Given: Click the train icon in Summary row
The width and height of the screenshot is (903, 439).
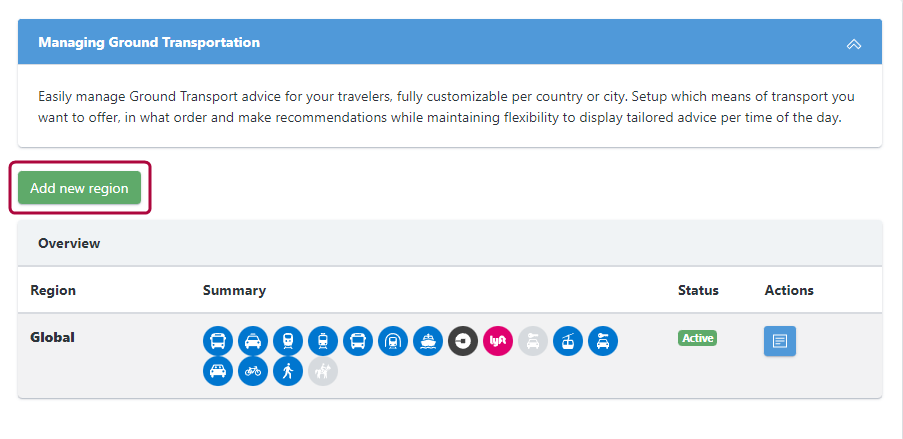Looking at the screenshot, I should (288, 341).
